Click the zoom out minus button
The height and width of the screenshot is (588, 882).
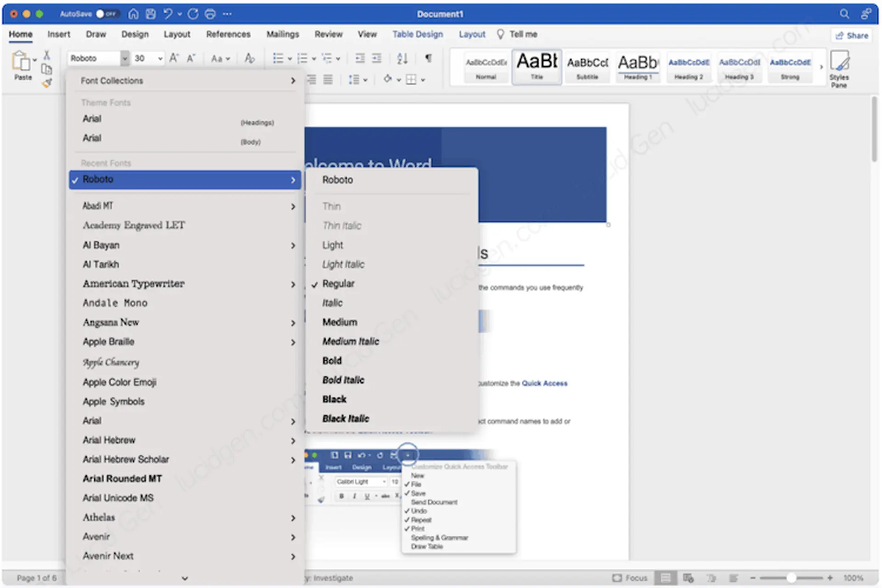tap(752, 578)
